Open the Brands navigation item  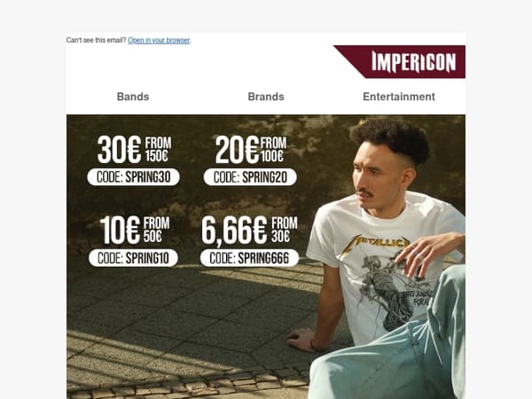point(266,97)
